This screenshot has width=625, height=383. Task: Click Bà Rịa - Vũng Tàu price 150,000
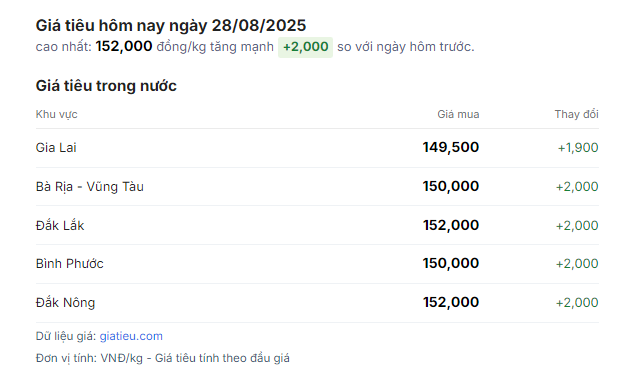pos(451,187)
